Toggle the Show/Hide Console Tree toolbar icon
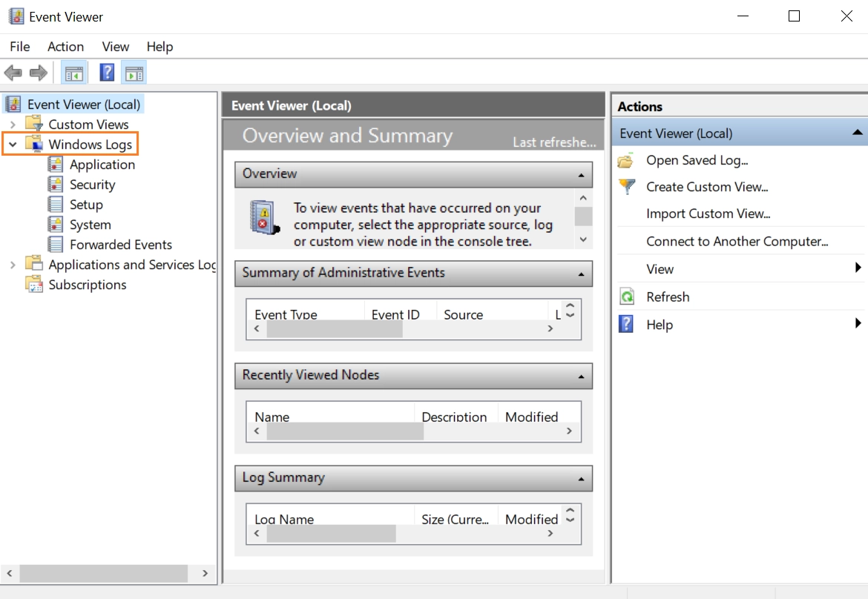This screenshot has height=599, width=868. [74, 73]
